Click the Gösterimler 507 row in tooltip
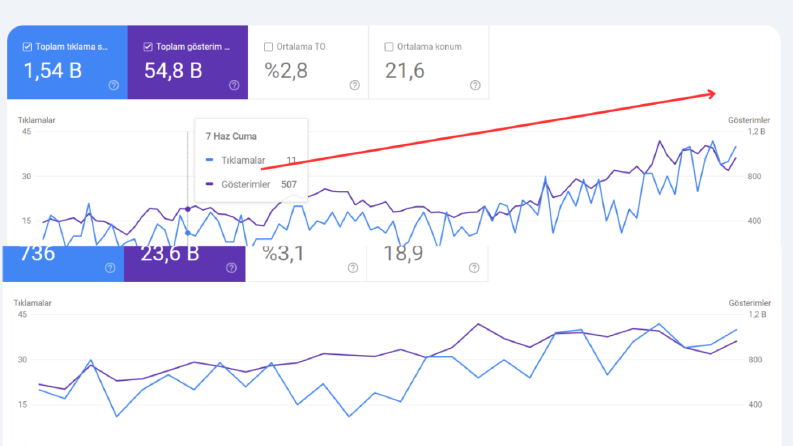The image size is (793, 446). pyautogui.click(x=251, y=184)
